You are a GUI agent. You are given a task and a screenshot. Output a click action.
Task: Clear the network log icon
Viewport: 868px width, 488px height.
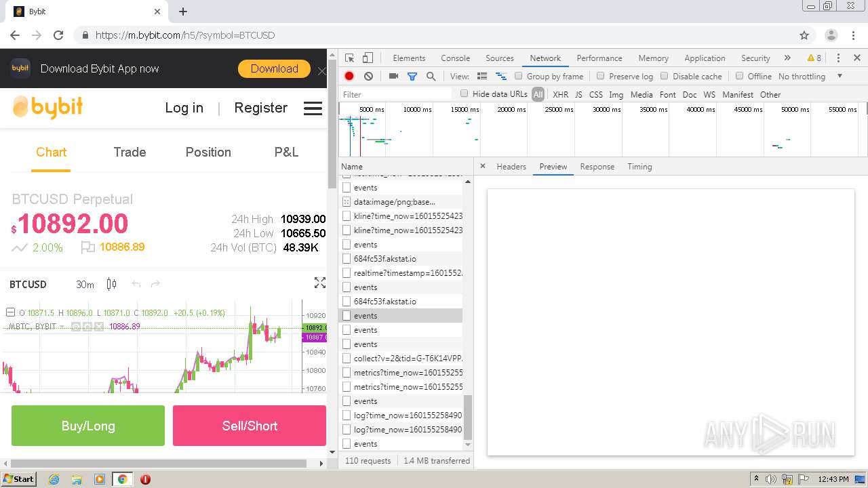368,77
